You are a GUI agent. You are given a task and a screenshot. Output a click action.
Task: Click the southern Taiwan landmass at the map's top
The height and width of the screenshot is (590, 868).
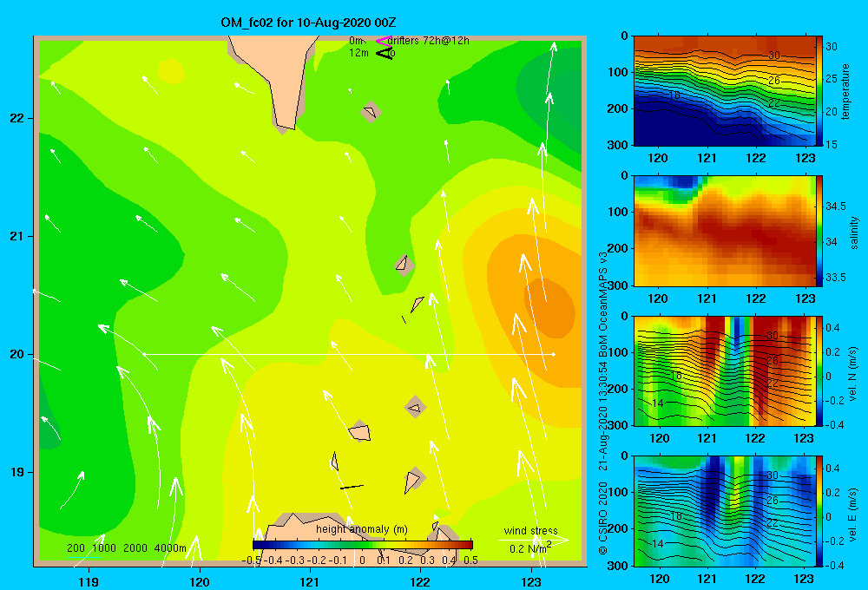275,77
